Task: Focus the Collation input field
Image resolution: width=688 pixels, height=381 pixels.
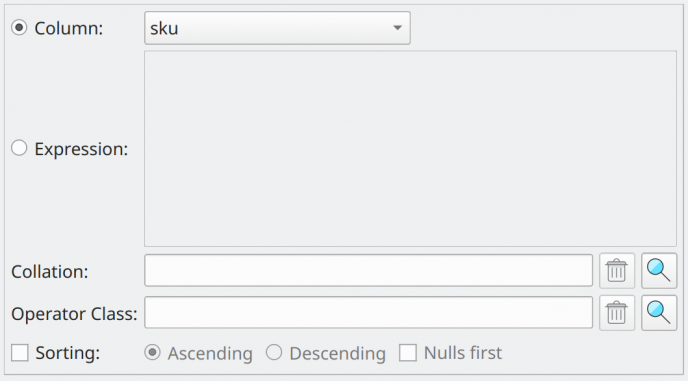Action: tap(369, 270)
